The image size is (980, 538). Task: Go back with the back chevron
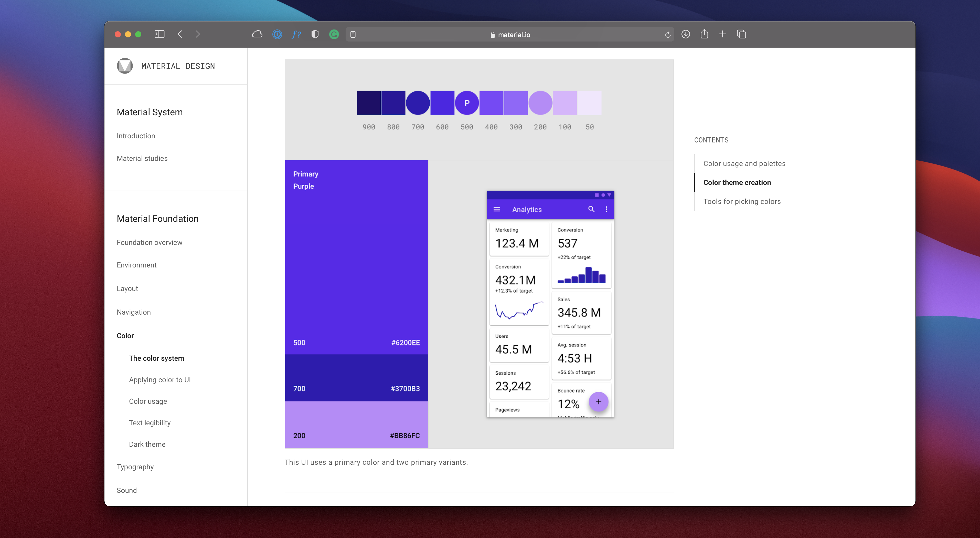pos(180,34)
